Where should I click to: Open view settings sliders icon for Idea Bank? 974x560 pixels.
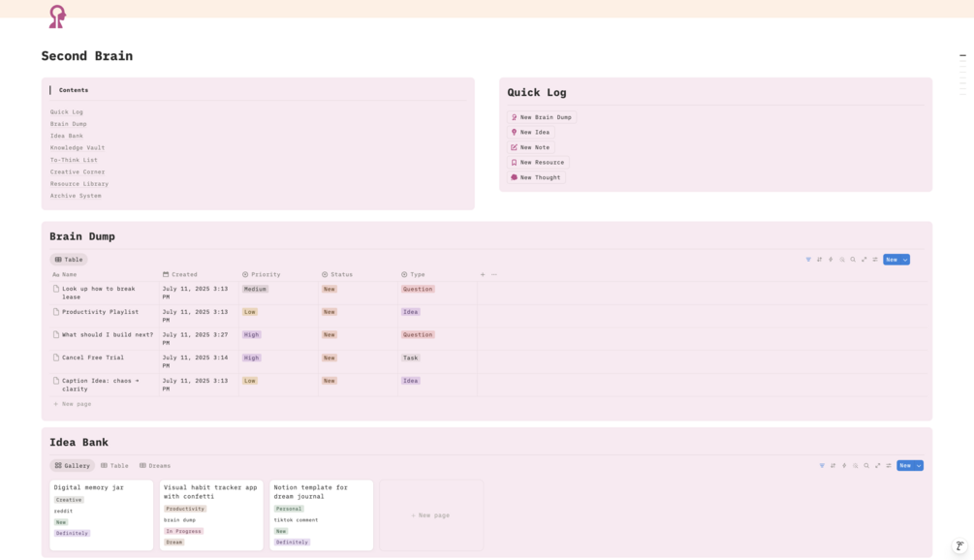[889, 466]
